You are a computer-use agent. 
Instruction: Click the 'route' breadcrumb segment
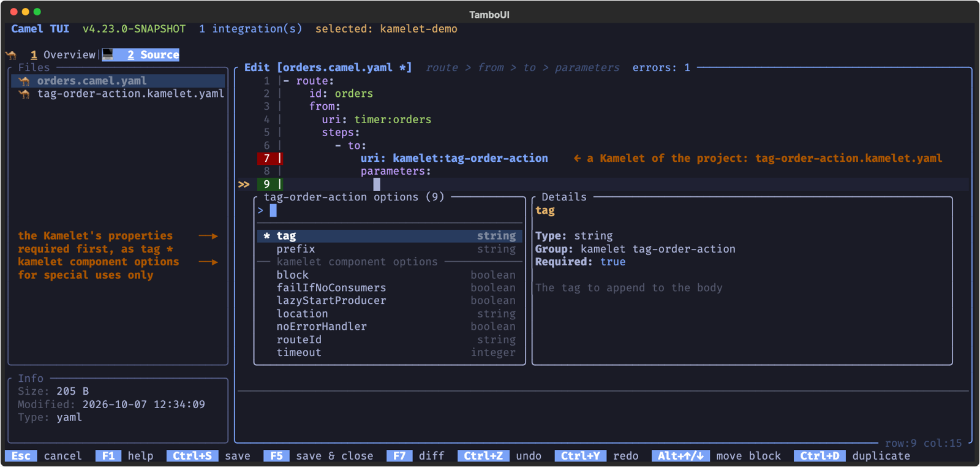442,67
